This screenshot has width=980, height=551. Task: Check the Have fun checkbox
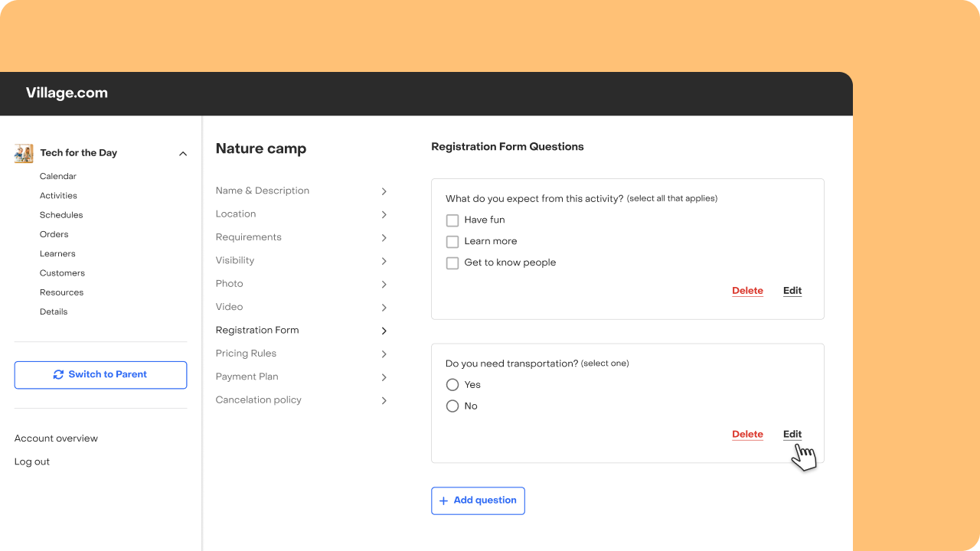click(x=452, y=220)
